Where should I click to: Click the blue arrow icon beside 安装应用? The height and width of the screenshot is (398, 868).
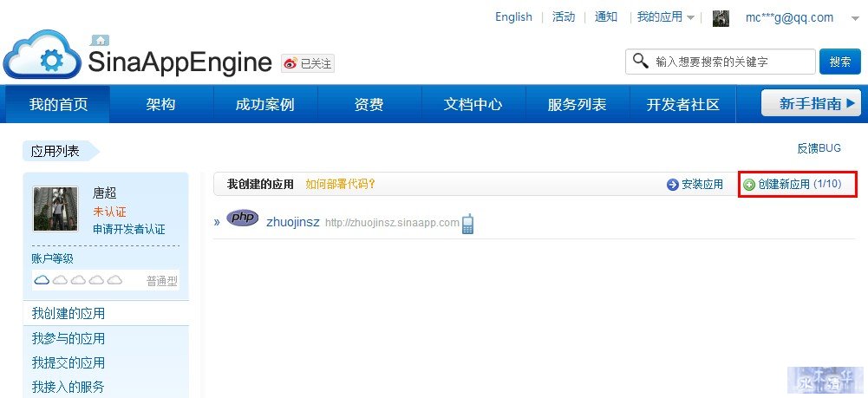tap(673, 185)
